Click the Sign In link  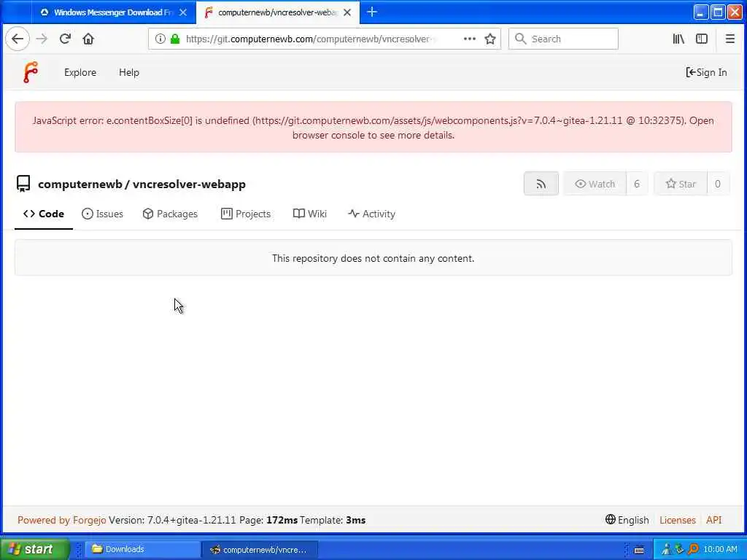706,72
